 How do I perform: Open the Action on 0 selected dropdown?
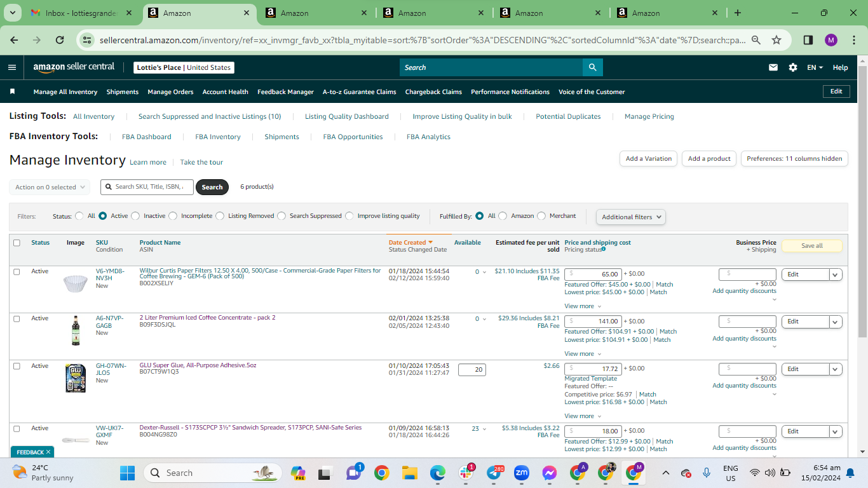(x=50, y=187)
